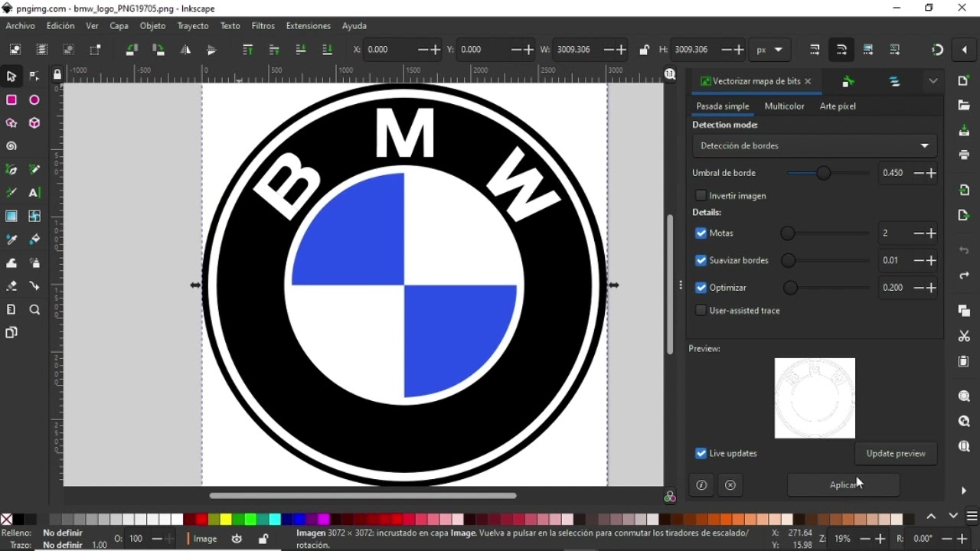Switch to the Multicolor tab
The image size is (980, 551).
[x=785, y=106]
